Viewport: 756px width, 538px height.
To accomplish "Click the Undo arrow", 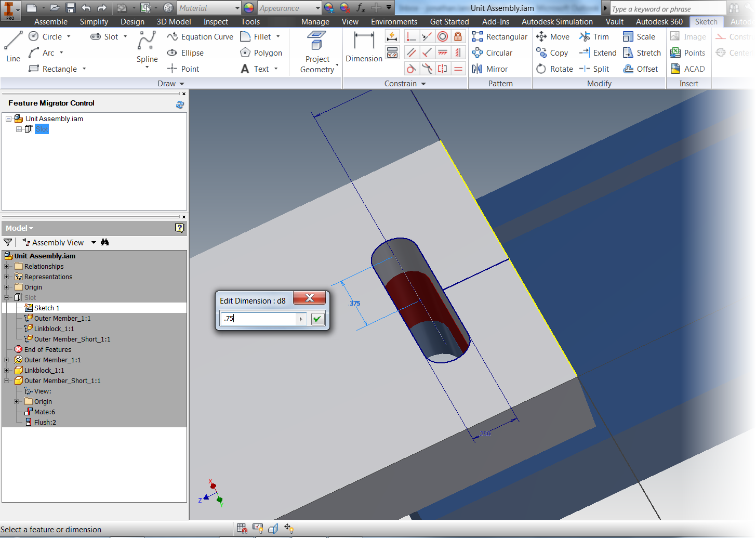I will pos(86,8).
